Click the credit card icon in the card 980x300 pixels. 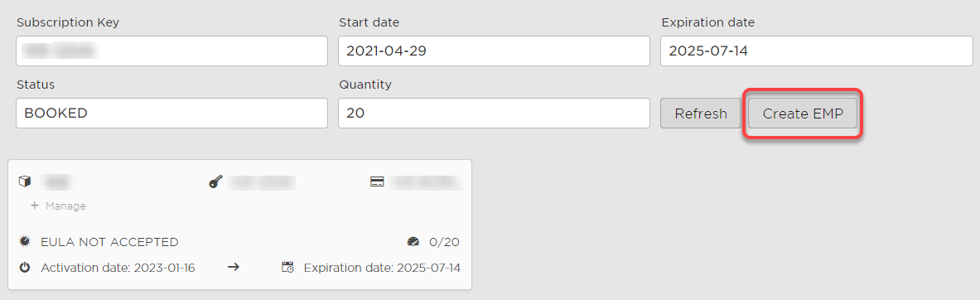[x=377, y=181]
